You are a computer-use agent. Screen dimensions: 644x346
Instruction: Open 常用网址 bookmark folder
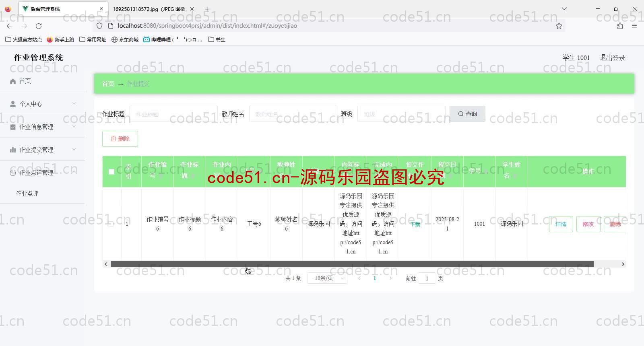93,39
